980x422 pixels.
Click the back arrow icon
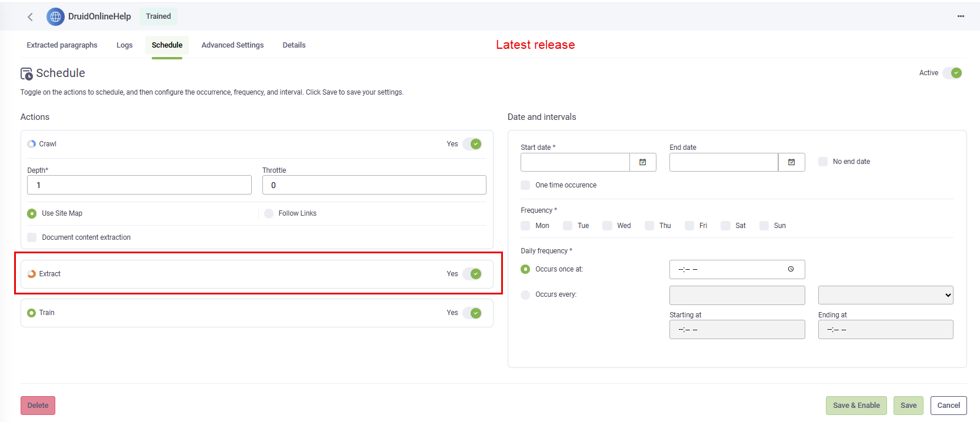[x=30, y=16]
